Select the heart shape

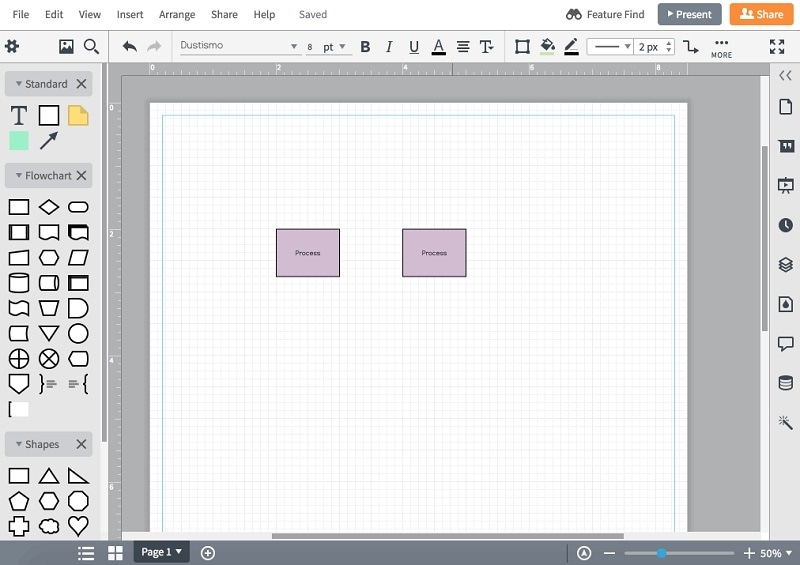[x=78, y=526]
